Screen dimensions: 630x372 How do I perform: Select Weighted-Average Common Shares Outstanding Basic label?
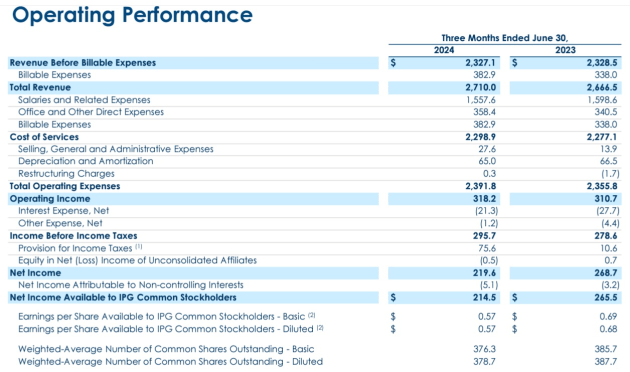166,349
